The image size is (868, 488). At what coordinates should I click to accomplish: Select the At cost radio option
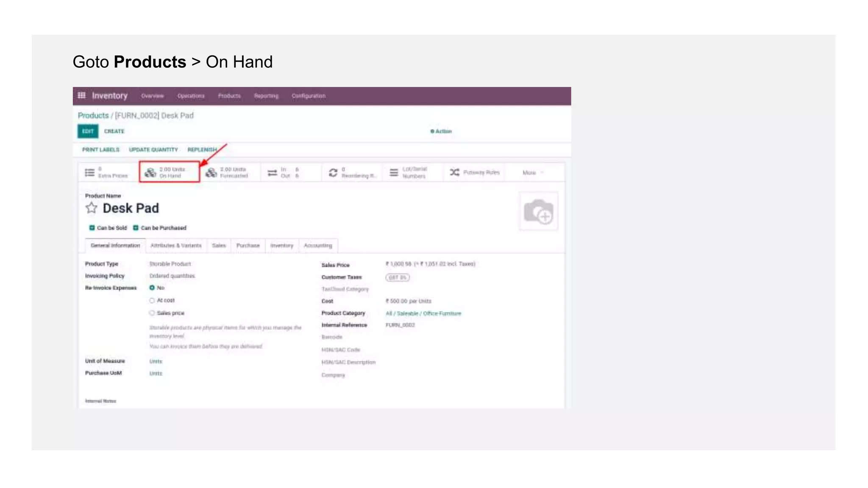[x=152, y=301]
